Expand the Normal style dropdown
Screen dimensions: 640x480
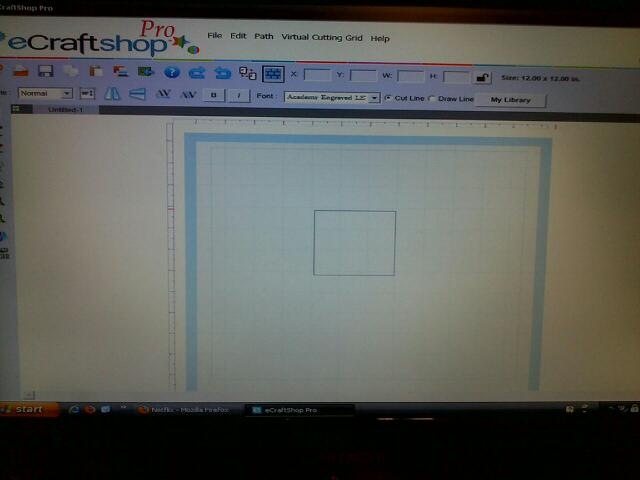(x=45, y=93)
